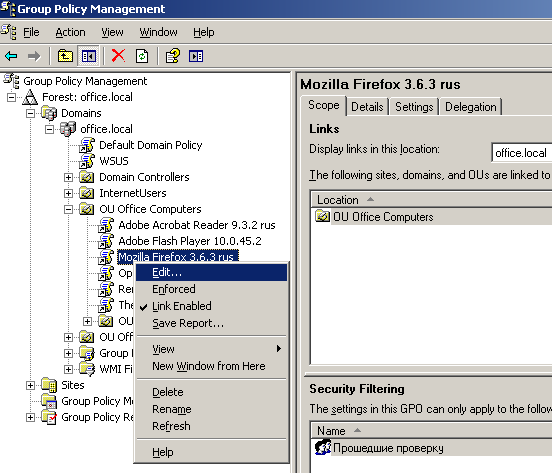This screenshot has width=552, height=473.
Task: Click the Group Policy Modeling icon
Action: (x=49, y=401)
